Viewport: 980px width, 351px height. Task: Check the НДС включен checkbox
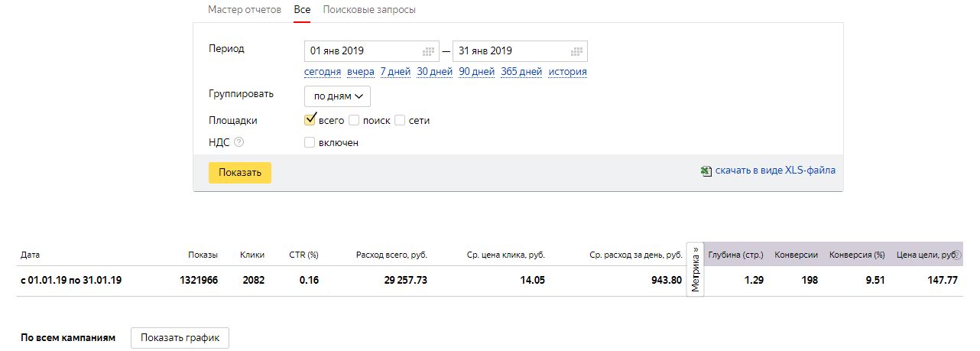point(310,142)
